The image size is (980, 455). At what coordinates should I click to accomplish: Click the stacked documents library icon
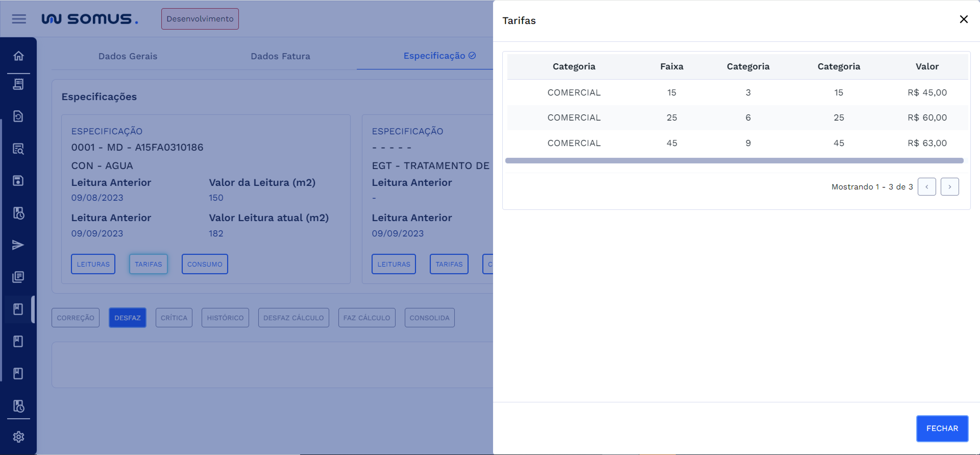point(18,277)
